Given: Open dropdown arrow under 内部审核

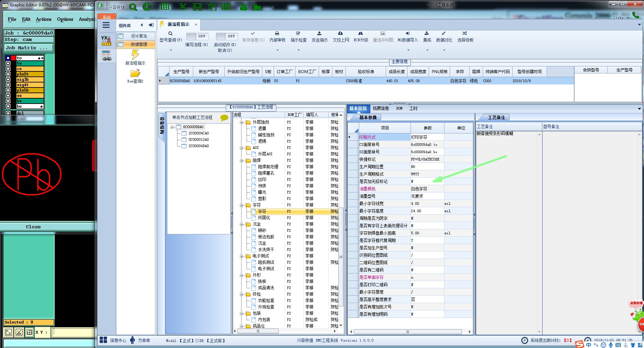Looking at the screenshot, I should click(x=277, y=50).
